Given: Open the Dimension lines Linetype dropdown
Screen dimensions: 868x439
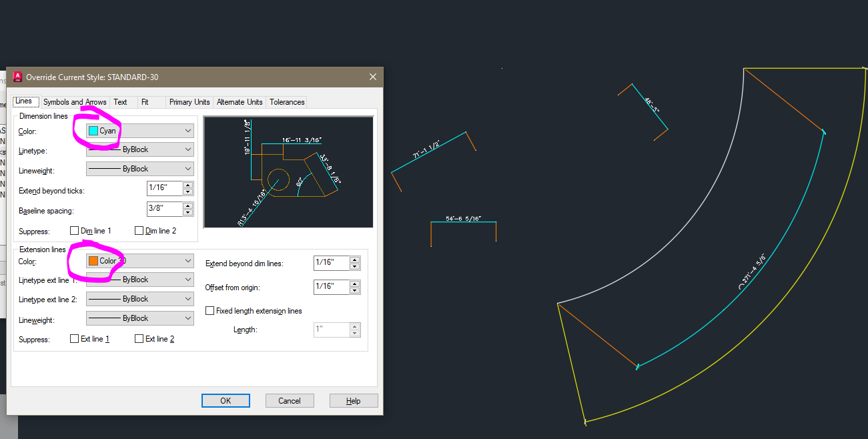Looking at the screenshot, I should (x=187, y=149).
